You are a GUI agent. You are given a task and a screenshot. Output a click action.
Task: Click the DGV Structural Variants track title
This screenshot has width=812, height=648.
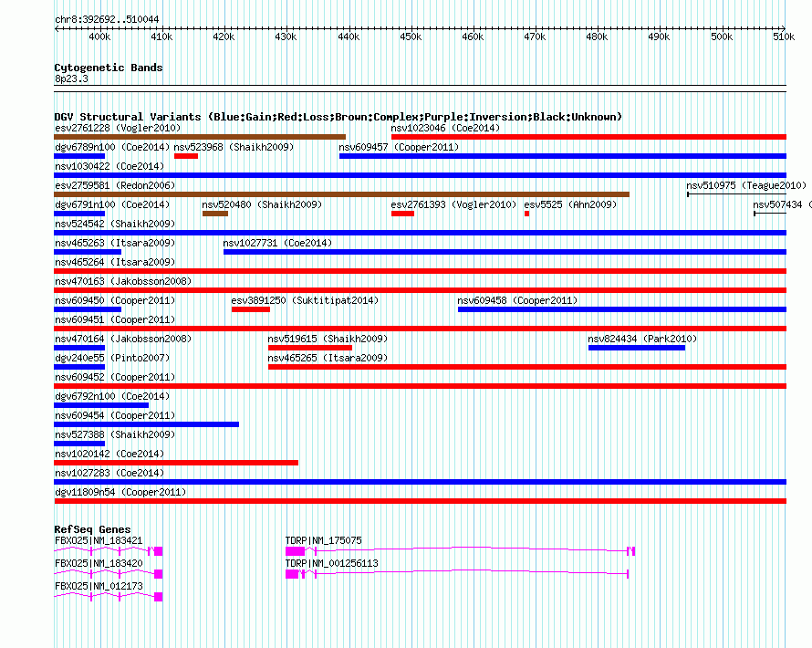pyautogui.click(x=338, y=117)
